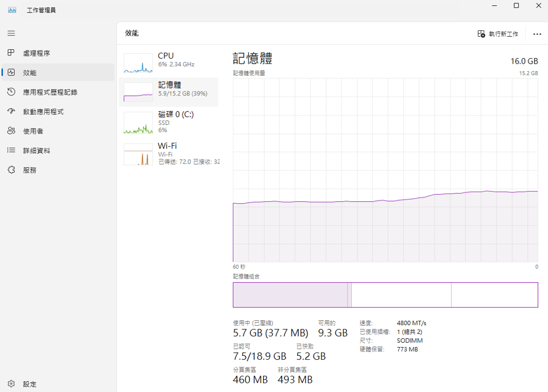Viewport: 548px width, 392px height.
Task: Click the 服務 services puzzle icon
Action: [x=11, y=170]
